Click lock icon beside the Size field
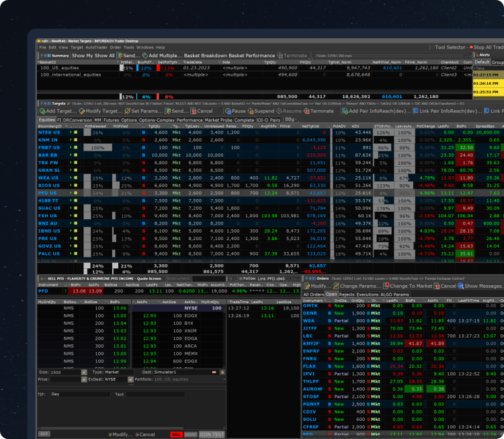The image size is (504, 439). click(84, 372)
